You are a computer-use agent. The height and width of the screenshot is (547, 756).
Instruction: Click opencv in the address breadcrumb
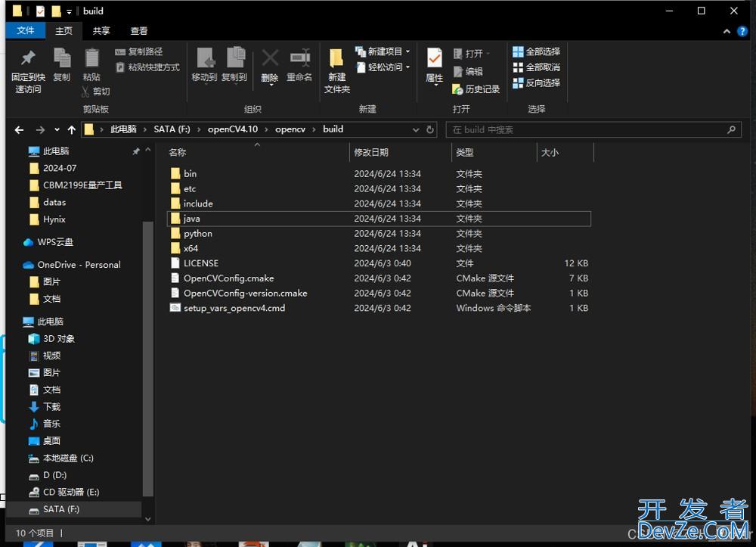[x=290, y=129]
